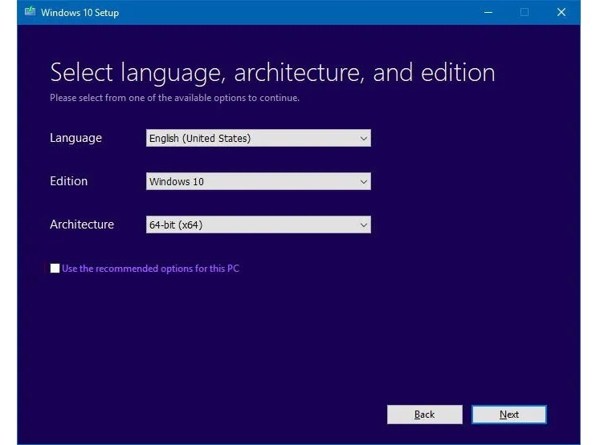Click the 'Language' field label
The image size is (600, 445).
tap(76, 138)
